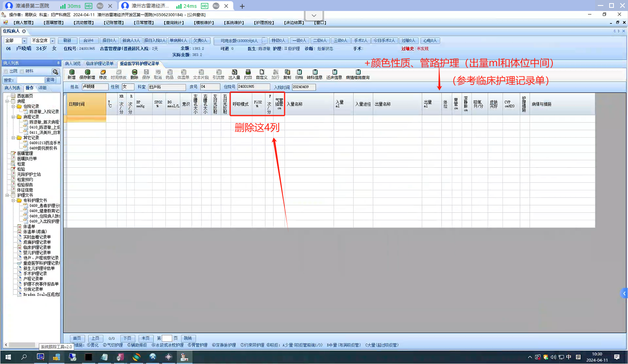Click the 保存新增 toolbar icon
The image size is (628, 364).
click(x=87, y=74)
